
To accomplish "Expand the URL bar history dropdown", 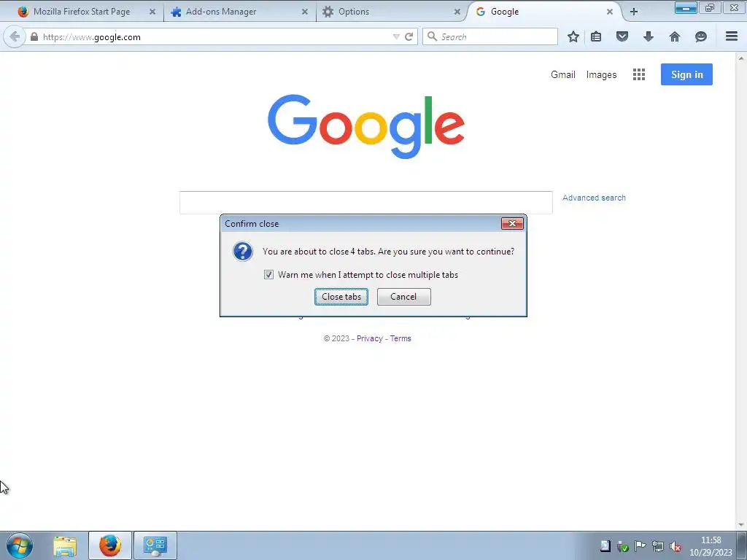I will click(x=396, y=36).
